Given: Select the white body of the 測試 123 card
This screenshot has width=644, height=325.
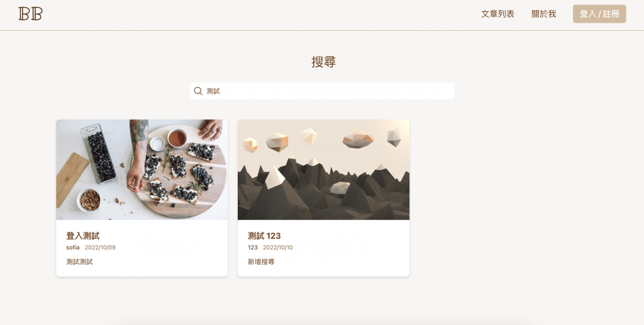Looking at the screenshot, I should coord(323,248).
